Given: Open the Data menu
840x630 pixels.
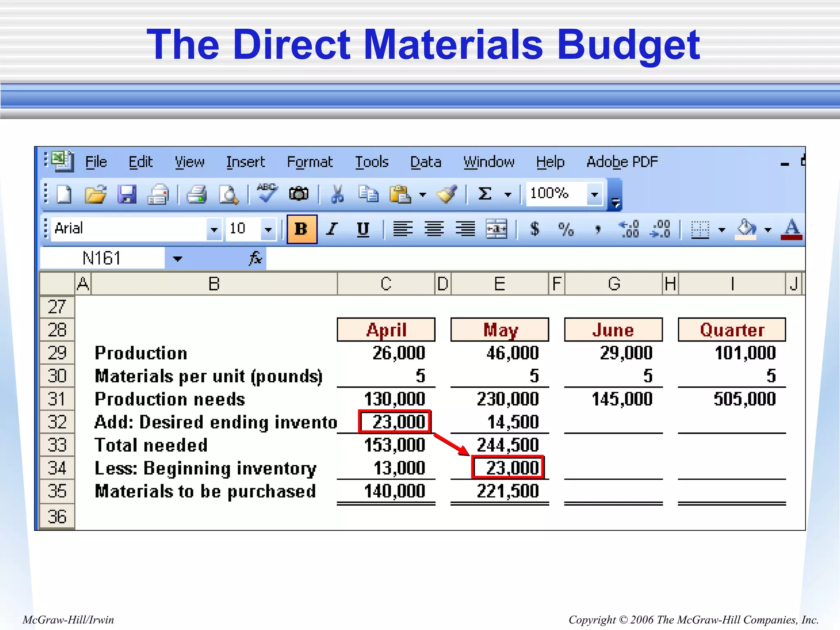Looking at the screenshot, I should click(426, 162).
